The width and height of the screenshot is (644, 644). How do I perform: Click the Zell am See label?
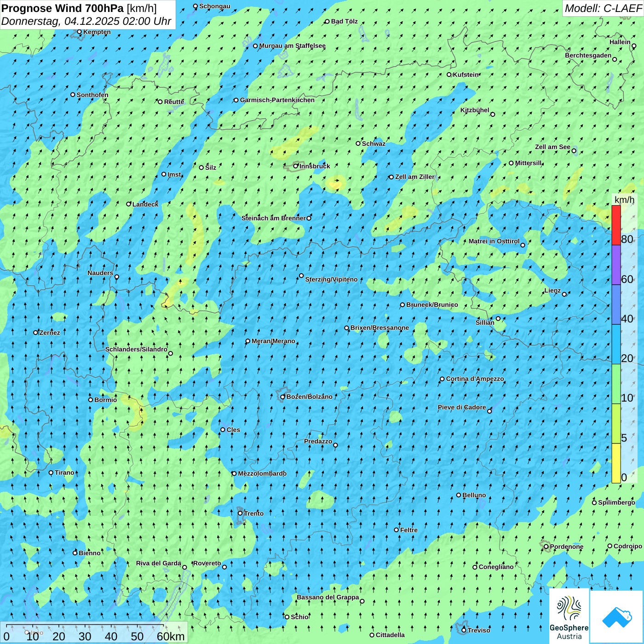click(x=552, y=147)
